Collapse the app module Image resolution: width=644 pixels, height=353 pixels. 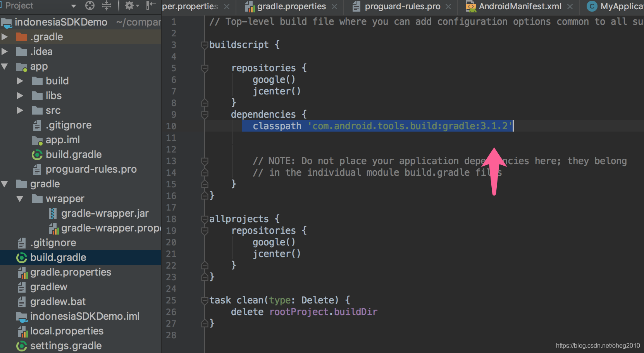click(5, 66)
